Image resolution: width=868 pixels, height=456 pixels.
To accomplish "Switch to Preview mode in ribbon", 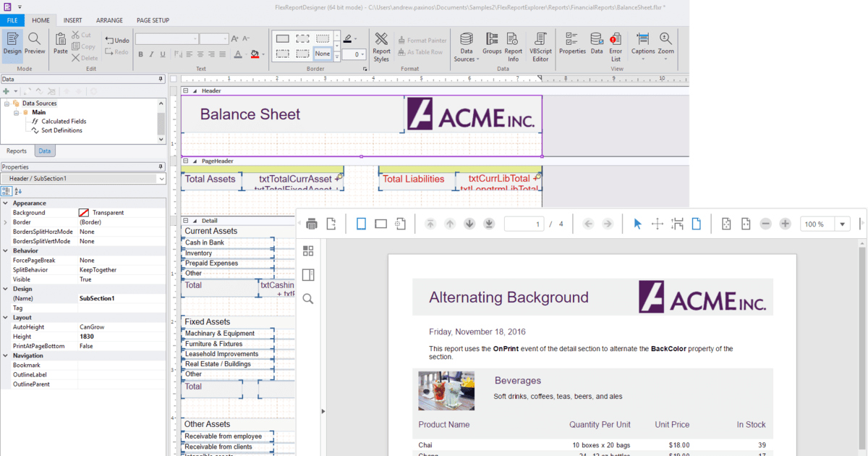I will [x=35, y=43].
